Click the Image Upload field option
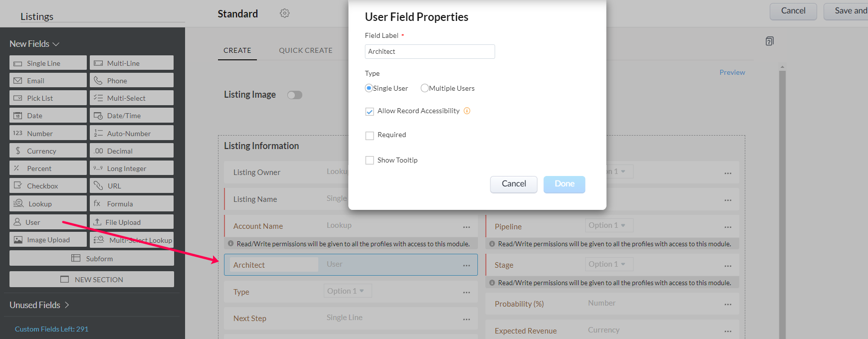Viewport: 868px width, 339px height. point(48,240)
